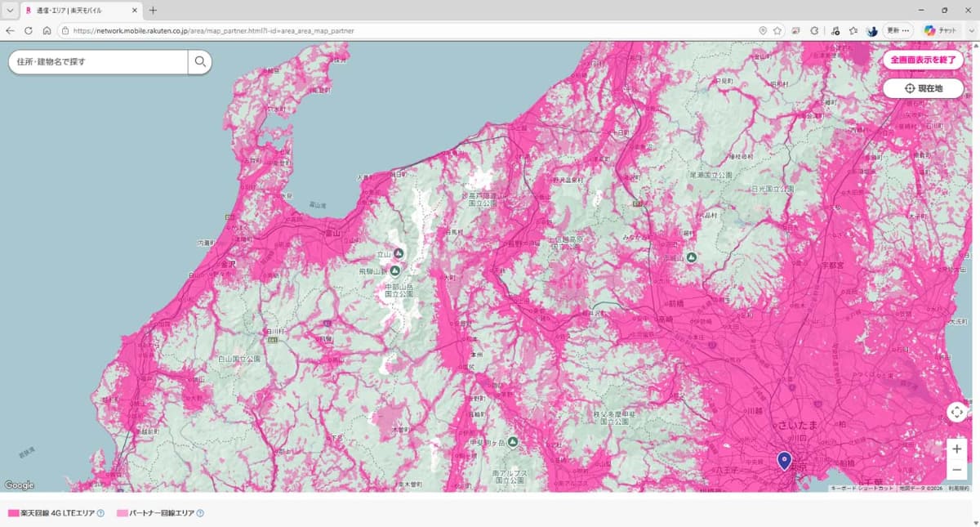Zoom out on the map
Viewport: 980px width, 527px height.
956,470
